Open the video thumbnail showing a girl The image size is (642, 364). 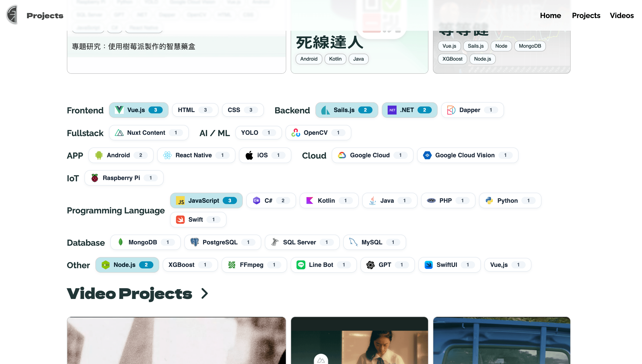(359, 340)
